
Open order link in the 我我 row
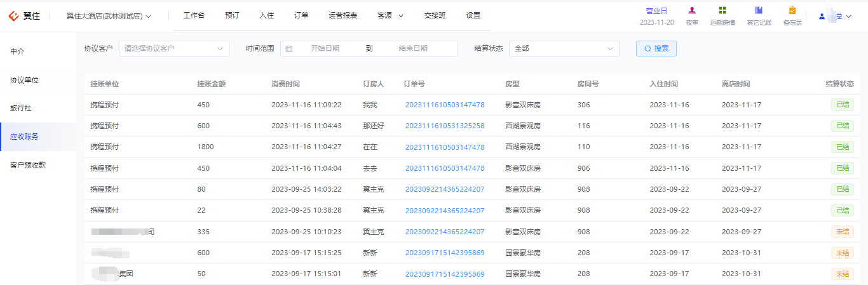click(445, 105)
